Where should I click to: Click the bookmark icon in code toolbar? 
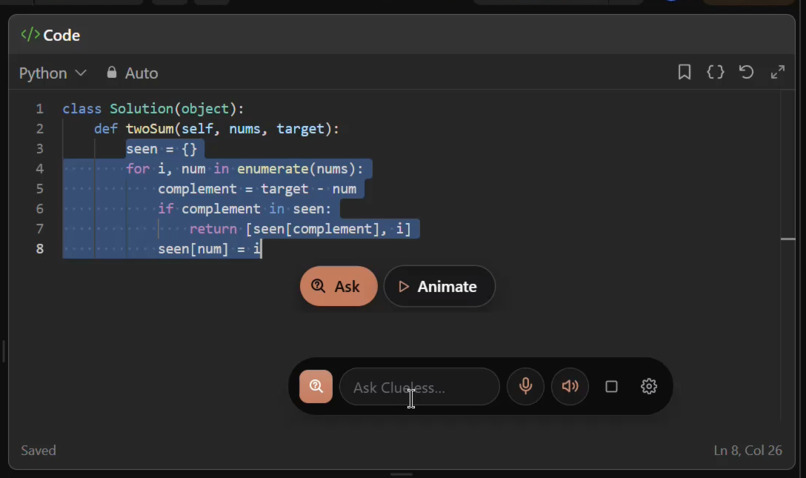pos(684,72)
